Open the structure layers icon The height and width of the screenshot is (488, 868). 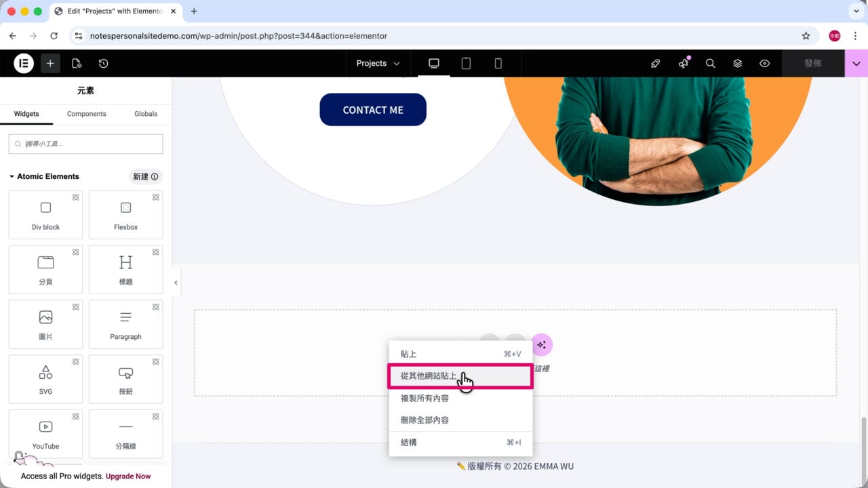737,63
